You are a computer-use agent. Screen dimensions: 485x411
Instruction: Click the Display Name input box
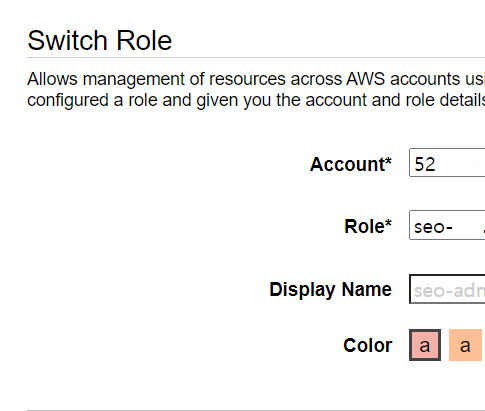pos(447,289)
